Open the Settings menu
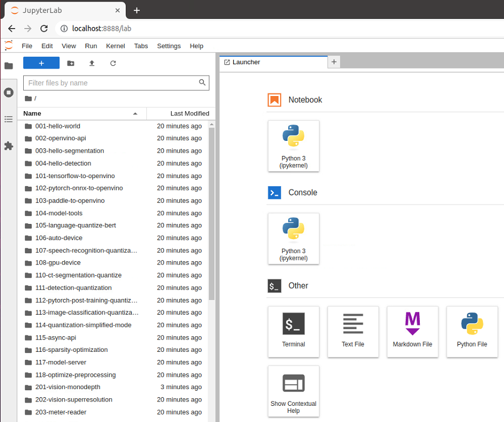This screenshot has width=504, height=422. tap(168, 46)
